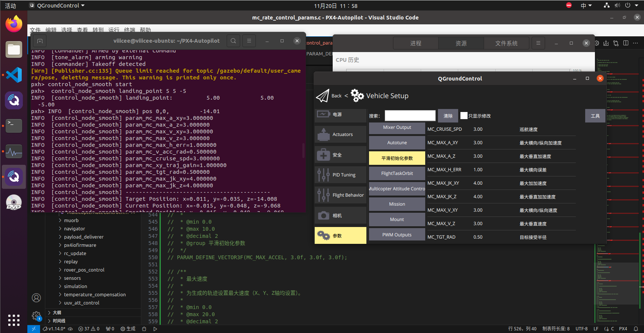Click the terminal search icon
This screenshot has width=644, height=333.
(233, 41)
